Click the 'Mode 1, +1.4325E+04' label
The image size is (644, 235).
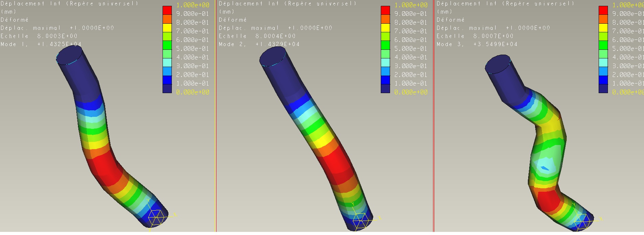pyautogui.click(x=41, y=44)
